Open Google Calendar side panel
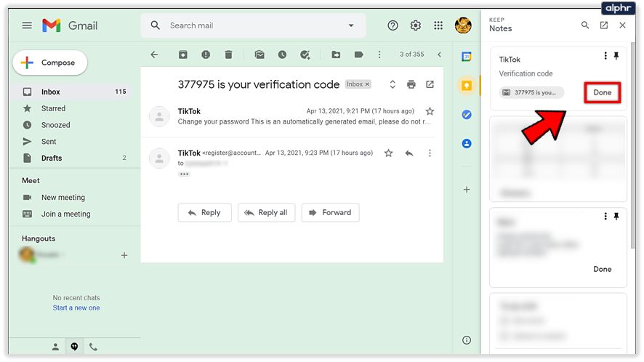The width and height of the screenshot is (644, 362). coord(467,56)
